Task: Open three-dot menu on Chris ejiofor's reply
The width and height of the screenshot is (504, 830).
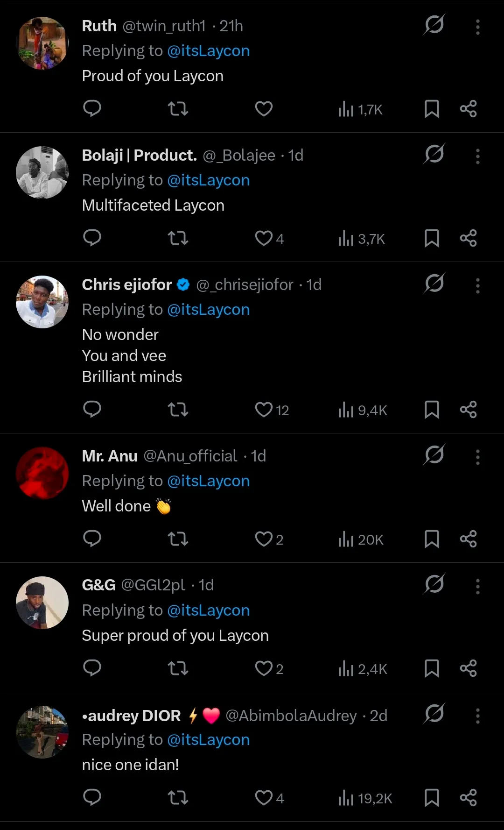Action: [477, 286]
